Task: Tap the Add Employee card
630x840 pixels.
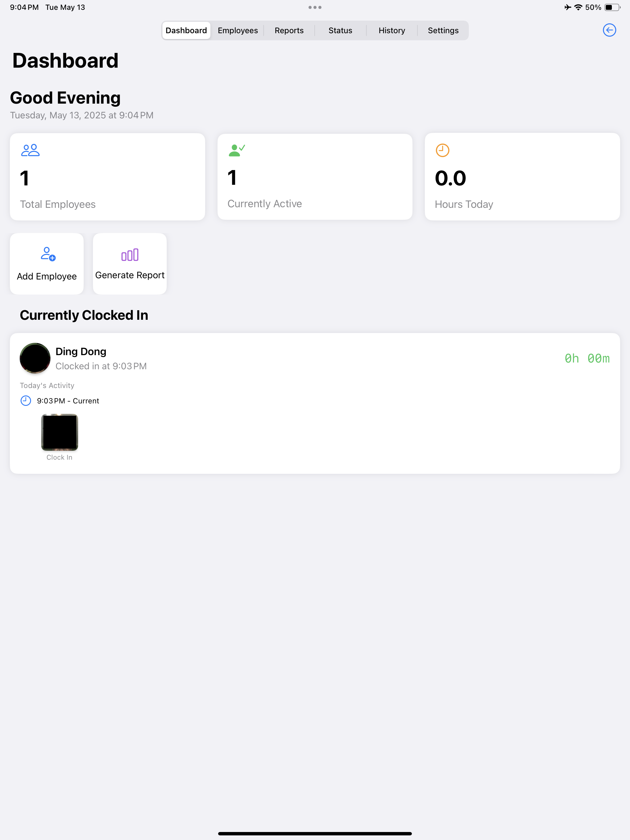Action: 47,263
